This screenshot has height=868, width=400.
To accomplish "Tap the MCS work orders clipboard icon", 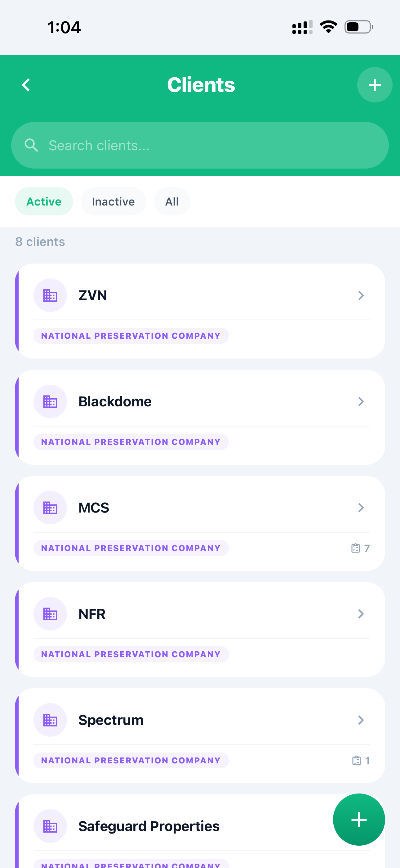I will point(356,548).
